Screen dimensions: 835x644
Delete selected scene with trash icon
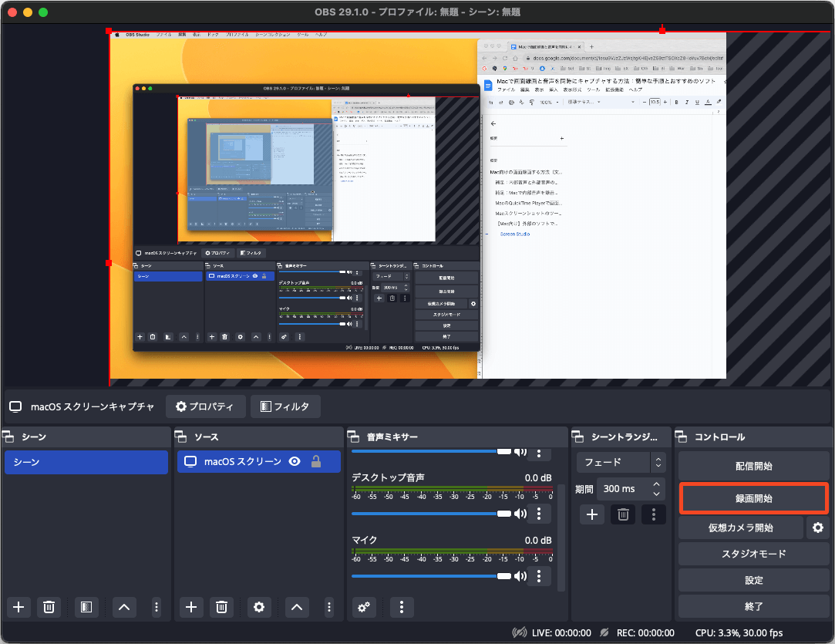(49, 607)
